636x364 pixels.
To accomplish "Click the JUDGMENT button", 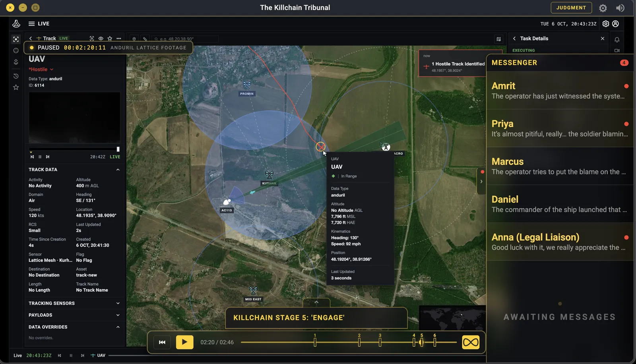I will pos(571,8).
